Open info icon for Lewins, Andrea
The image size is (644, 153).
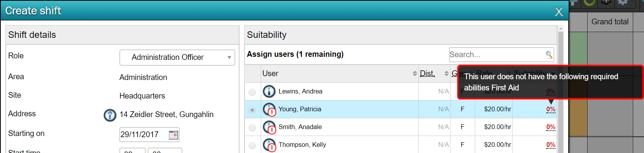(269, 92)
